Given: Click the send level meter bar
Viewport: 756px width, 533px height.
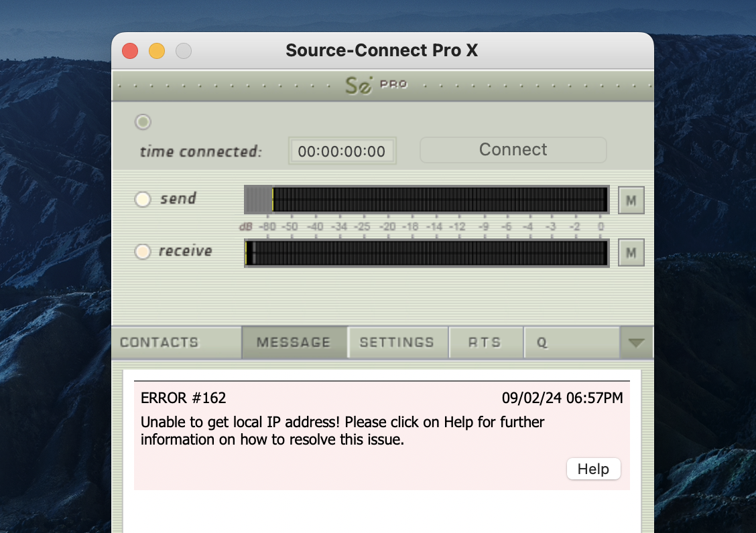Looking at the screenshot, I should tap(426, 200).
